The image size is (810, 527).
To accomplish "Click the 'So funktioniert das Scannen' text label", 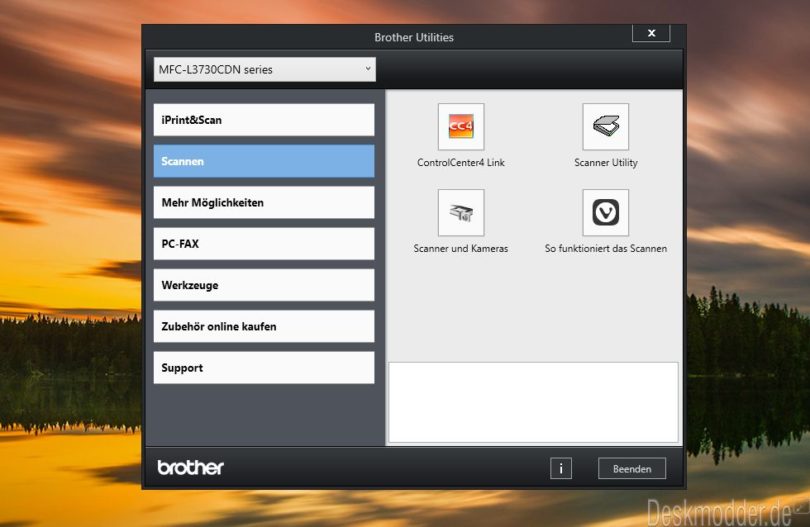I will pos(605,248).
